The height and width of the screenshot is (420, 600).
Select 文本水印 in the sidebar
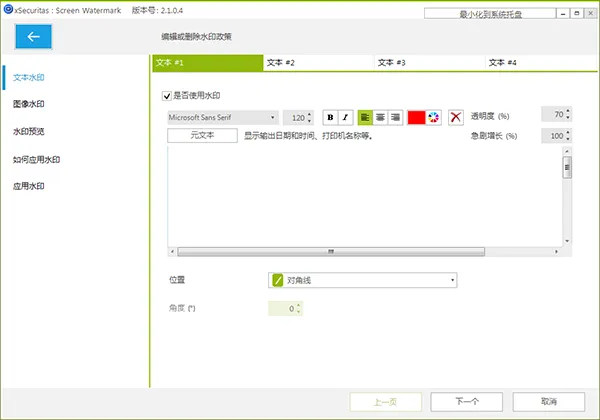29,77
